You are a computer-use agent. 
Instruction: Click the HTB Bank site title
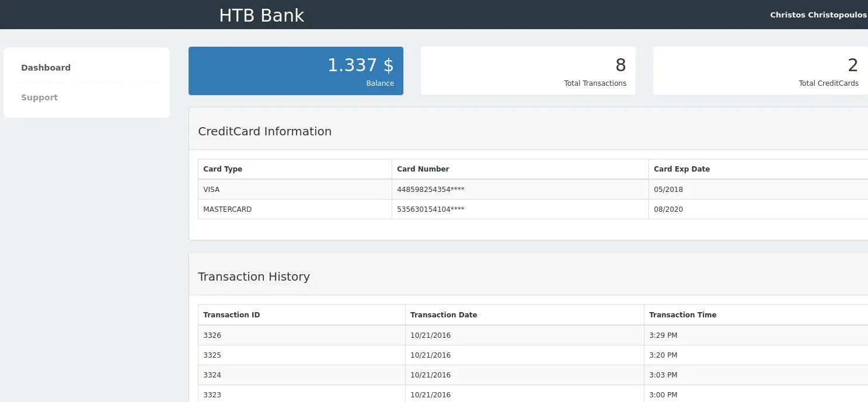[x=262, y=15]
